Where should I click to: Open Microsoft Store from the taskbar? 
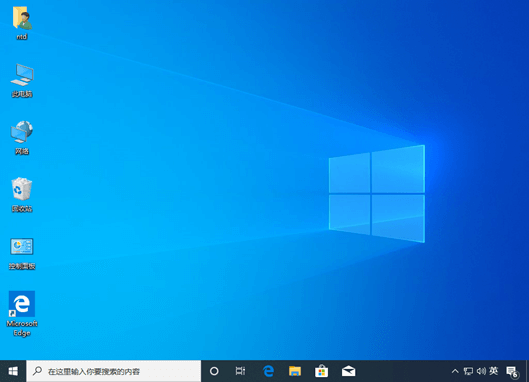[x=322, y=371]
